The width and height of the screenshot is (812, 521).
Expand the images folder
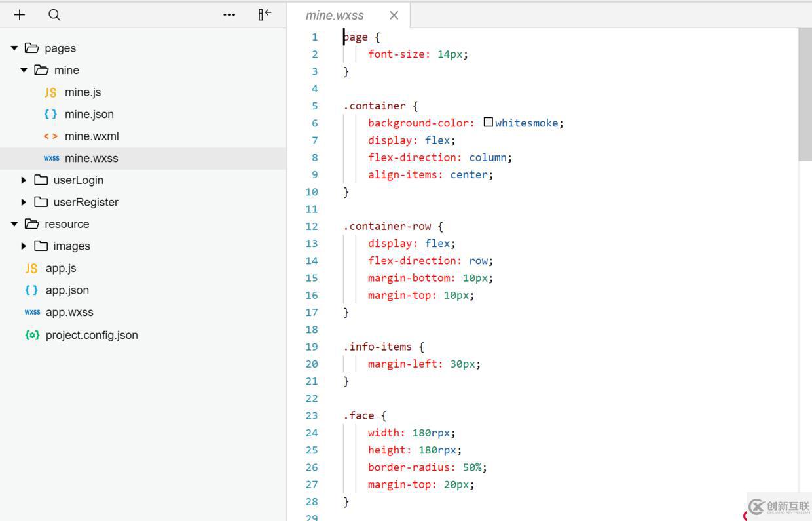[x=24, y=246]
